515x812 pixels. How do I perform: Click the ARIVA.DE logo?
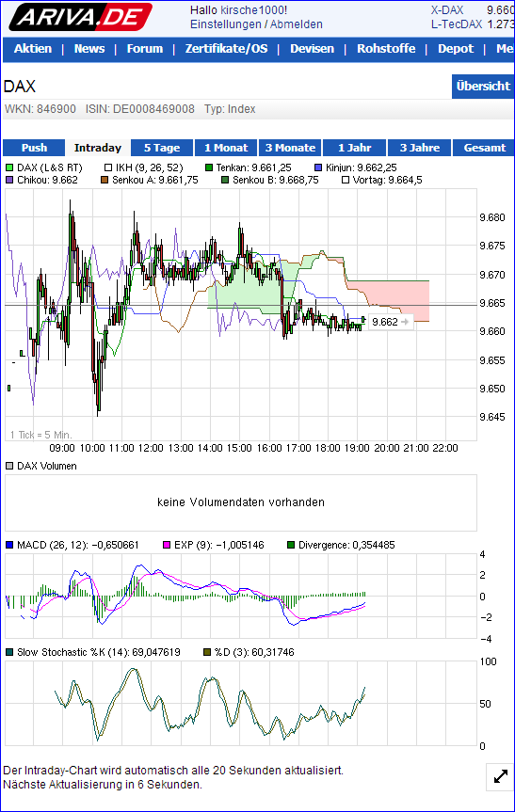[81, 17]
